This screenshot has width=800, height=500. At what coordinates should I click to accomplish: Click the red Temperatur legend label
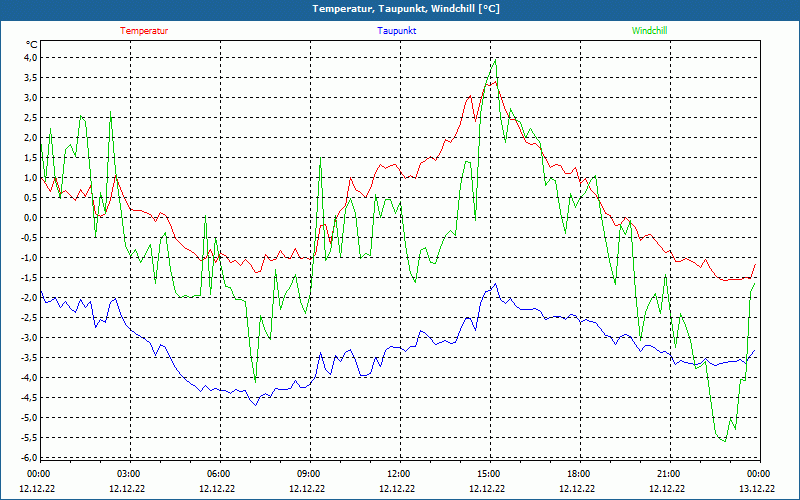(144, 31)
